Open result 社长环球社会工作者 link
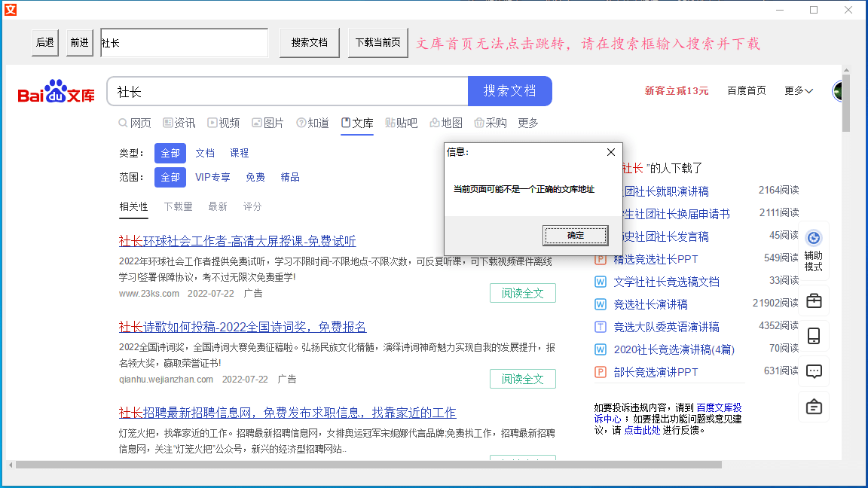This screenshot has height=488, width=868. point(237,241)
